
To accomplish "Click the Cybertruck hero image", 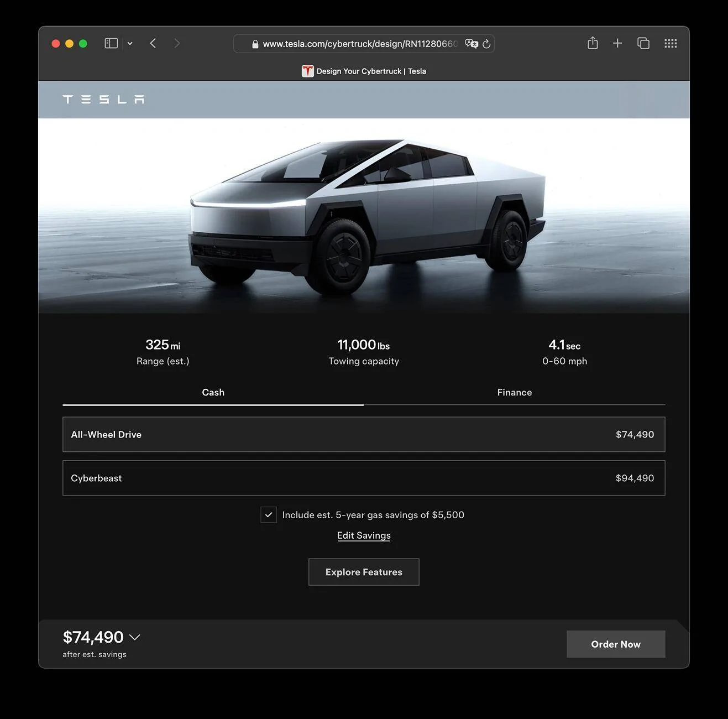I will (364, 216).
